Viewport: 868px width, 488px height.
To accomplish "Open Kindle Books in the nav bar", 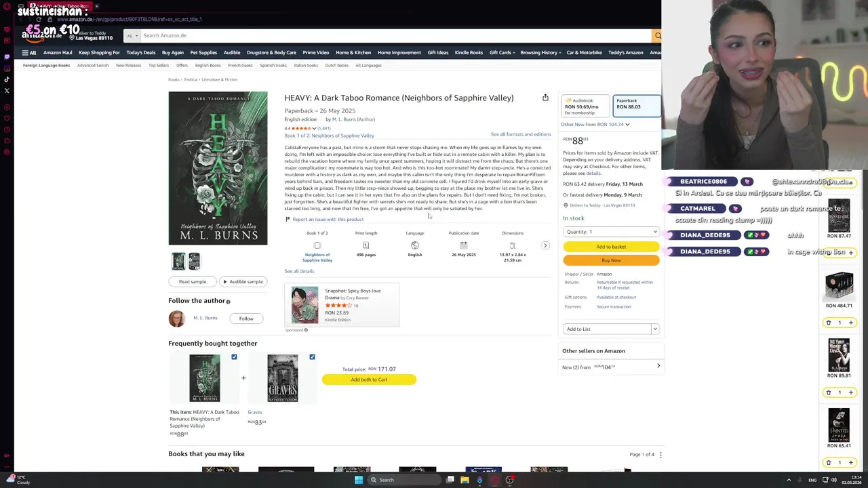I will pos(469,52).
